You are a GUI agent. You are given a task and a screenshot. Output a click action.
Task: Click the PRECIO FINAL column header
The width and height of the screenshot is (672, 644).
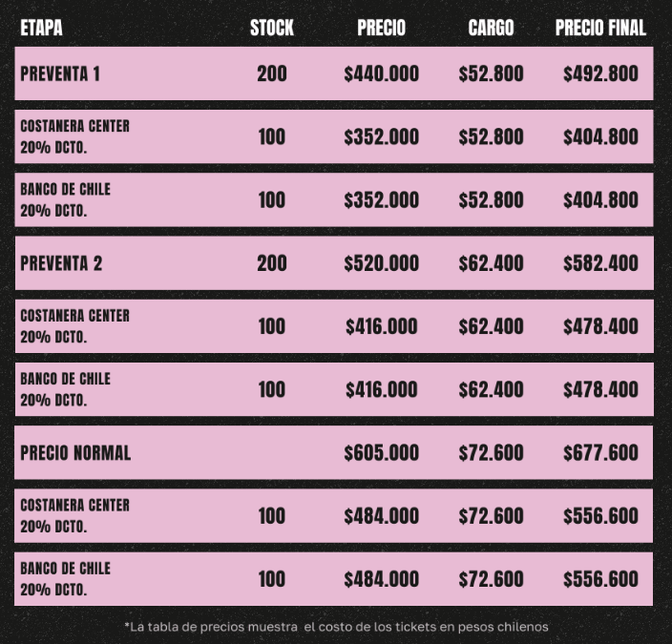[x=600, y=29]
